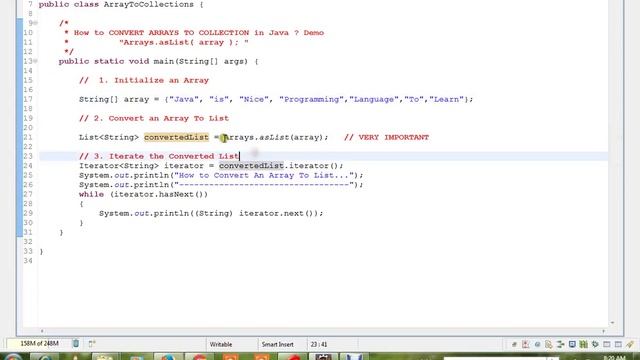
Task: Click the yellow pencil icon at status bar end
Action: 630,344
